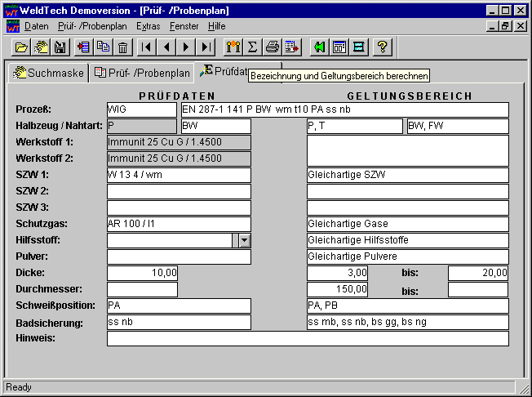This screenshot has width=532, height=397.
Task: Expand the Hilfsstoff dropdown arrow
Action: click(x=243, y=240)
